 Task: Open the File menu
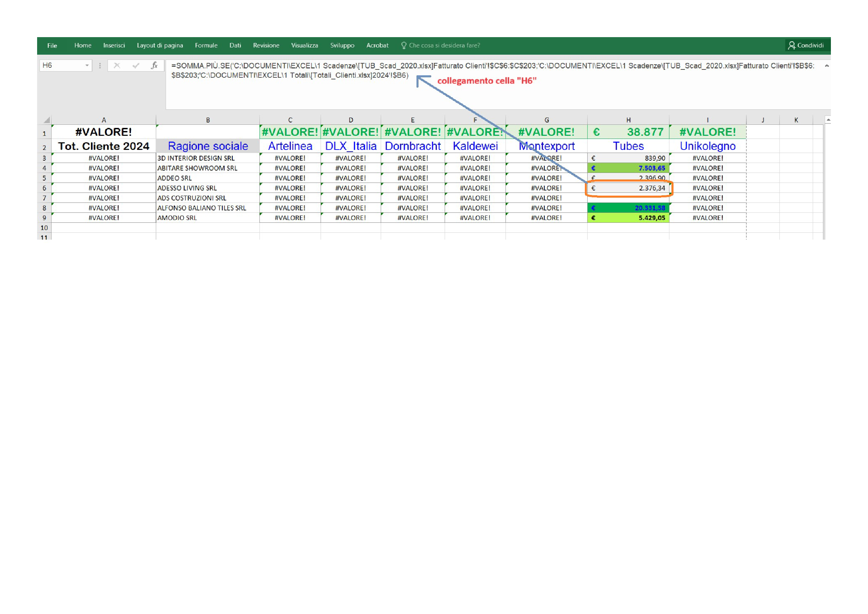pos(52,45)
